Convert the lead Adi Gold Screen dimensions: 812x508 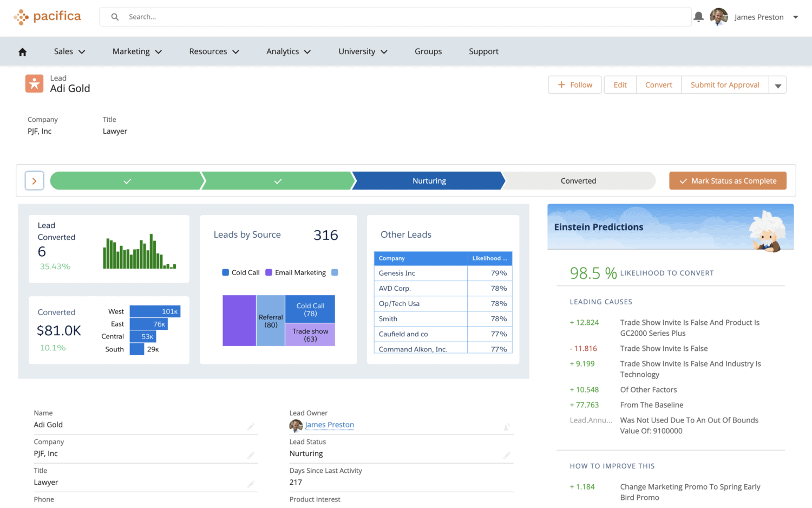point(658,84)
